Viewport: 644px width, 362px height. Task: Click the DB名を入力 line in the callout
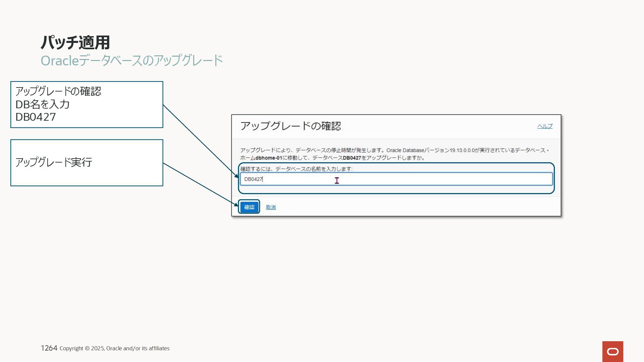(x=43, y=104)
